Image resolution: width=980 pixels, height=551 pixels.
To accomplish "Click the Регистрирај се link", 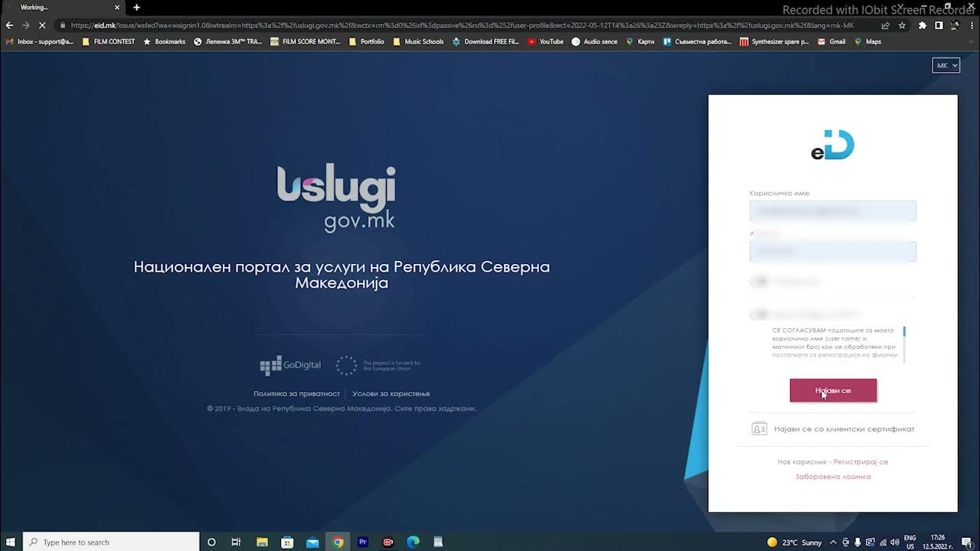I will coord(861,461).
